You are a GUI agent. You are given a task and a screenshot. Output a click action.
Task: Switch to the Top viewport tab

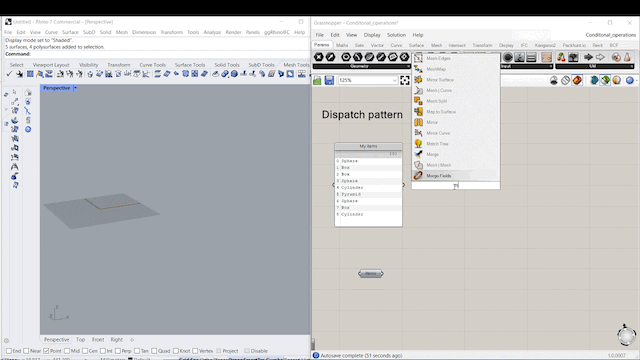(x=80, y=340)
